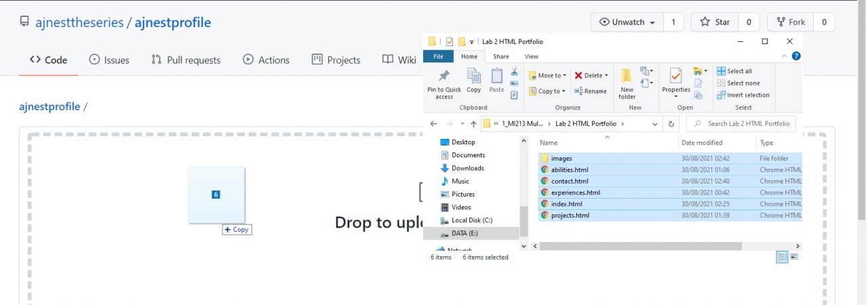Viewport: 868px width, 305px height.
Task: Star the ajnestprofile repository
Action: (x=715, y=22)
